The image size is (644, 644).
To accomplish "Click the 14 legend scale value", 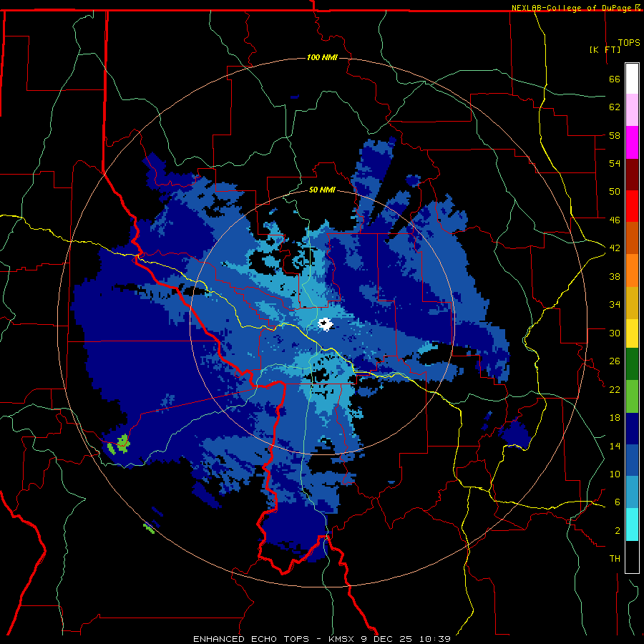I will coord(615,446).
